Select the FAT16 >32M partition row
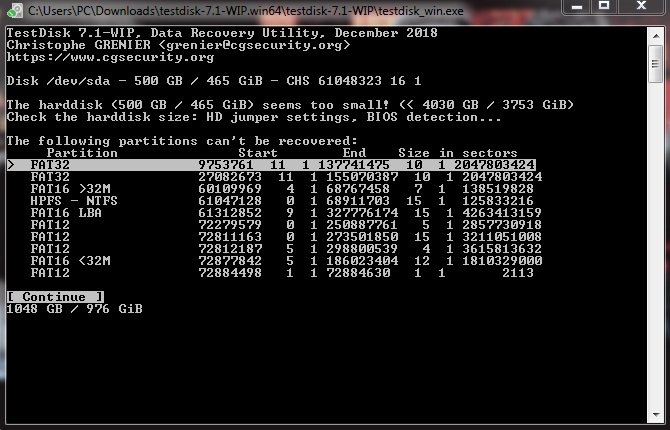The height and width of the screenshot is (430, 670). pos(282,189)
